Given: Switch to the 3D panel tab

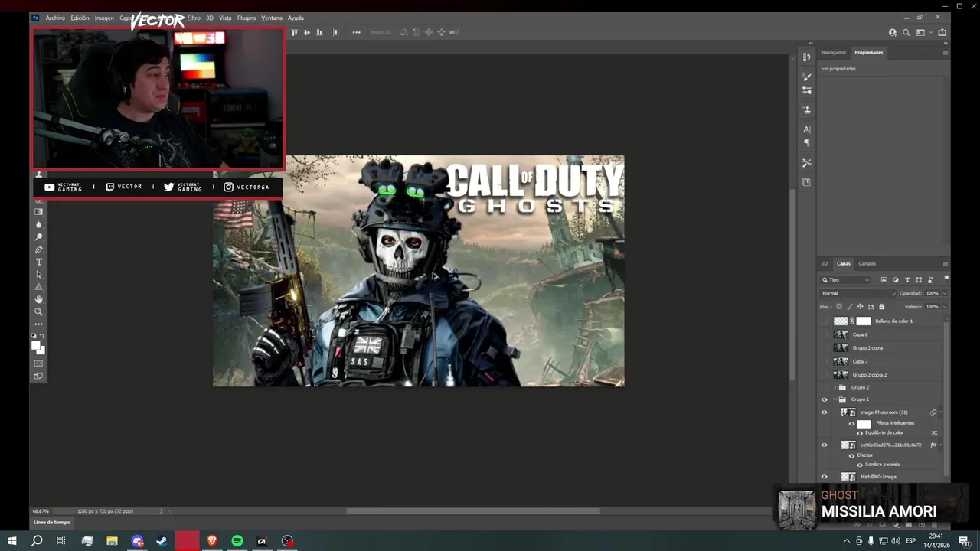Looking at the screenshot, I should [x=825, y=263].
